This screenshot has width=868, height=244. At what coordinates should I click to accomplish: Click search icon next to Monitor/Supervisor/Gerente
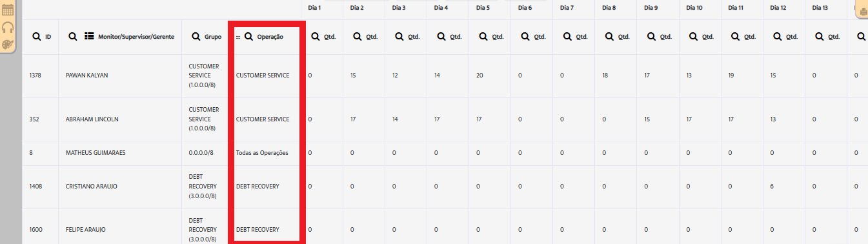point(74,37)
